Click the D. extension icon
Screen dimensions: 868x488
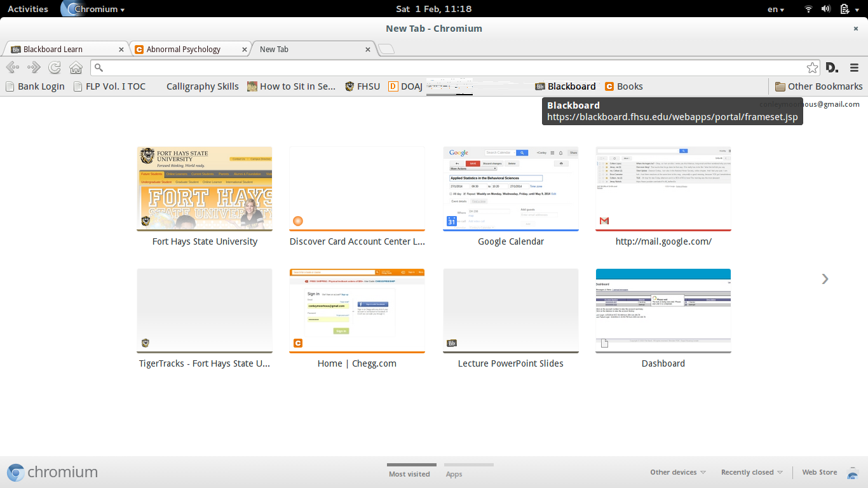pos(832,67)
